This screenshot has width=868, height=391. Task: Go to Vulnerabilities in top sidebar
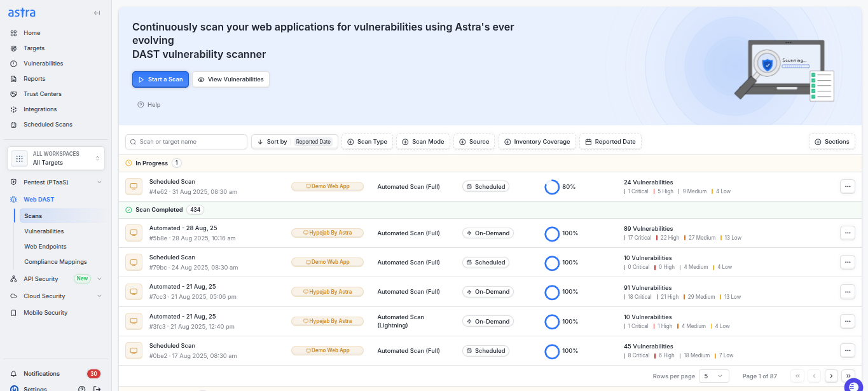pos(43,64)
